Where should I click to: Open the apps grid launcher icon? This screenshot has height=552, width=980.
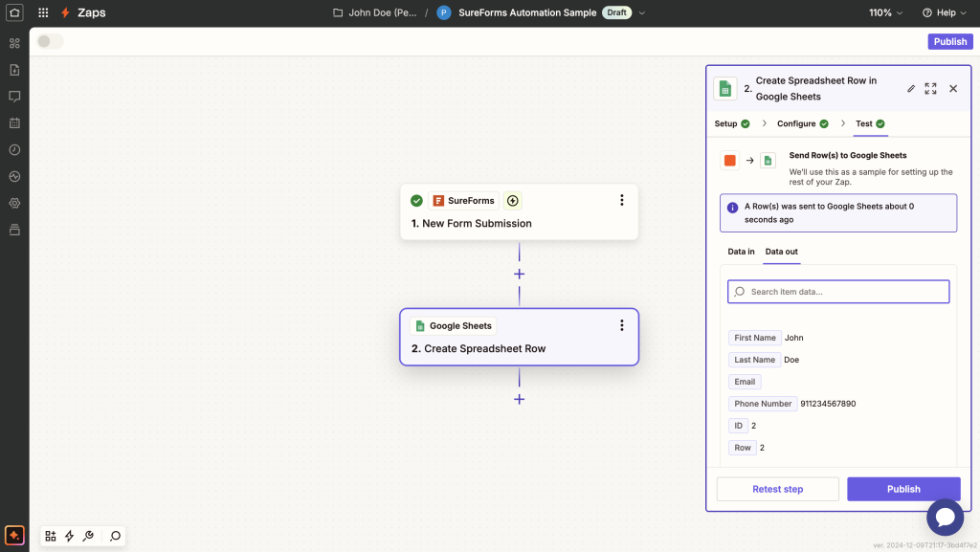43,13
